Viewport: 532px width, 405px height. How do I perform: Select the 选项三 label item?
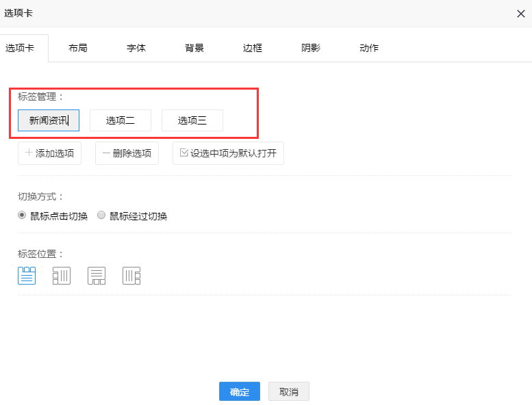[192, 120]
